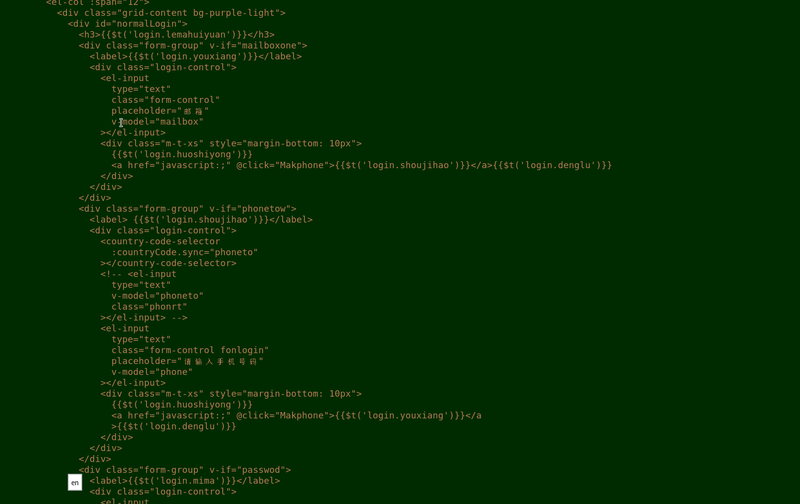The height and width of the screenshot is (504, 800).
Task: Click the class="form-control" attribute without fonlogin
Action: point(166,100)
